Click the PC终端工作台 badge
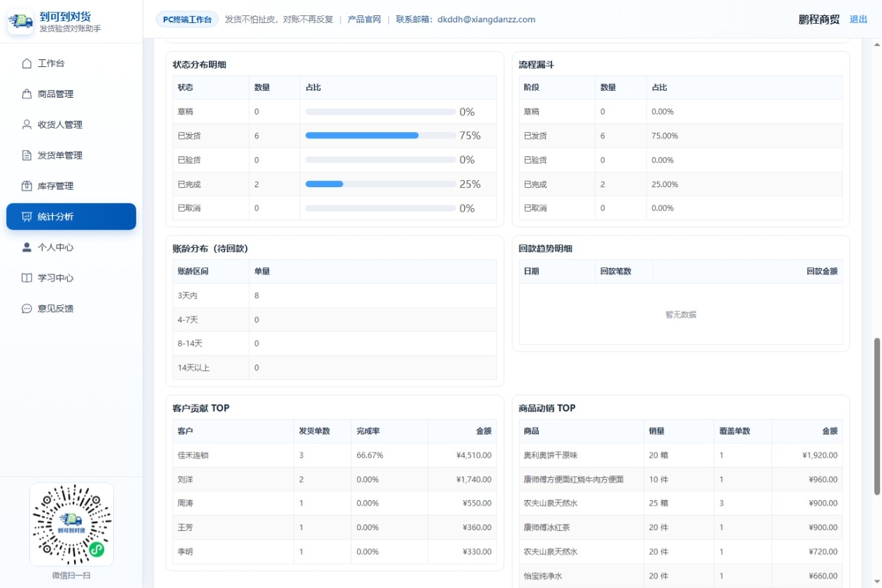This screenshot has width=882, height=588. 187,20
